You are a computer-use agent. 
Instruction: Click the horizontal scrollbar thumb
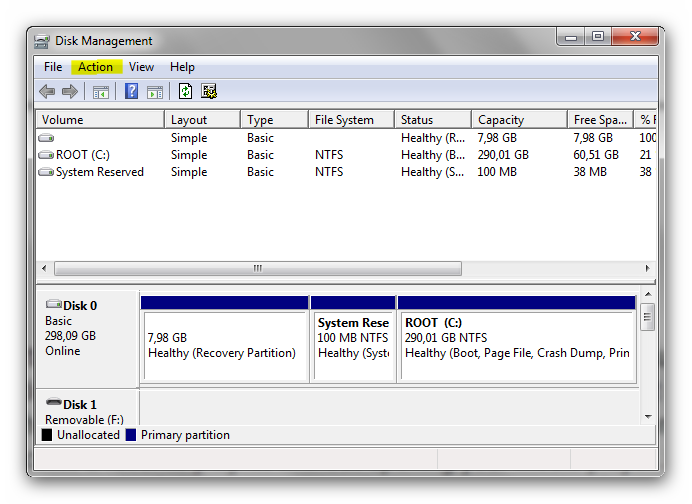tap(258, 268)
